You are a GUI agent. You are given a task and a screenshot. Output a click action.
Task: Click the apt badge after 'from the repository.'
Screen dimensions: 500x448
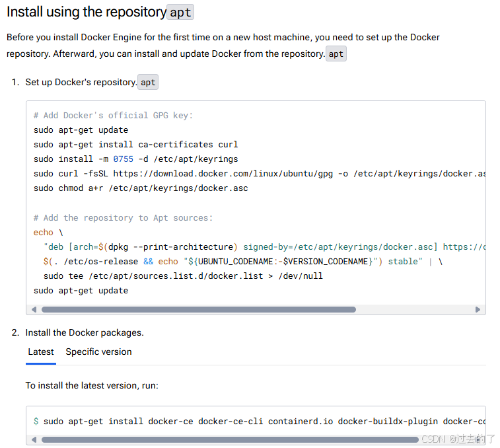[336, 54]
